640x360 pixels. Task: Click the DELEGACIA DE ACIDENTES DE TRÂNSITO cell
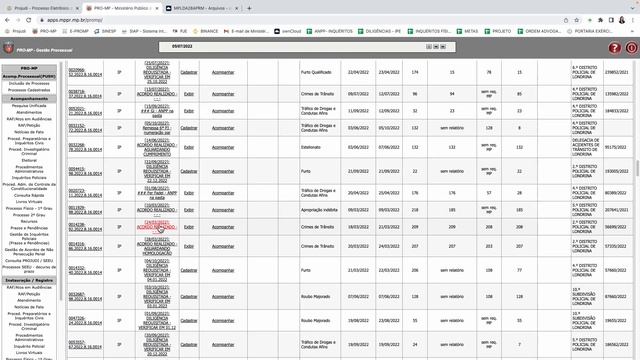(586, 147)
